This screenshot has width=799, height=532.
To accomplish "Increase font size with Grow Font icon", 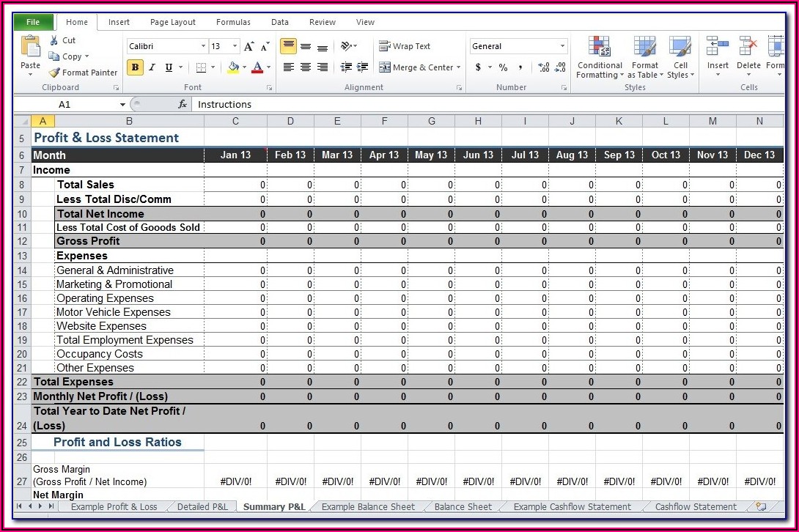I will [249, 46].
